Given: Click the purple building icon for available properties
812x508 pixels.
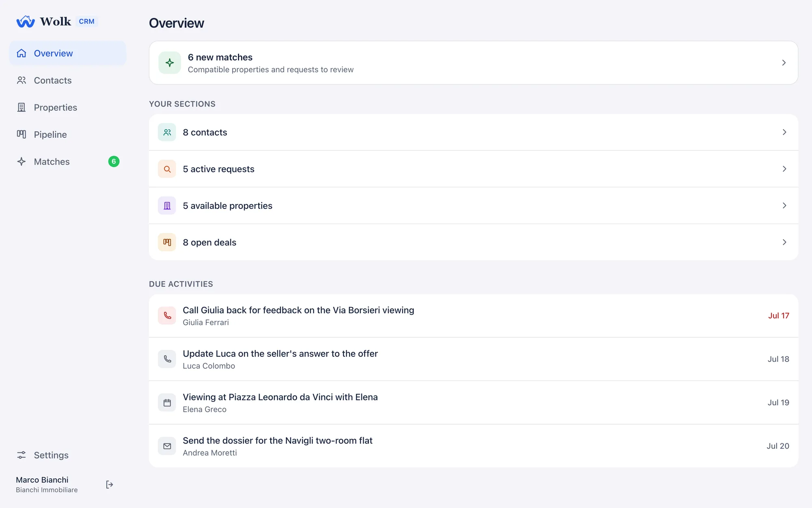Looking at the screenshot, I should point(167,206).
